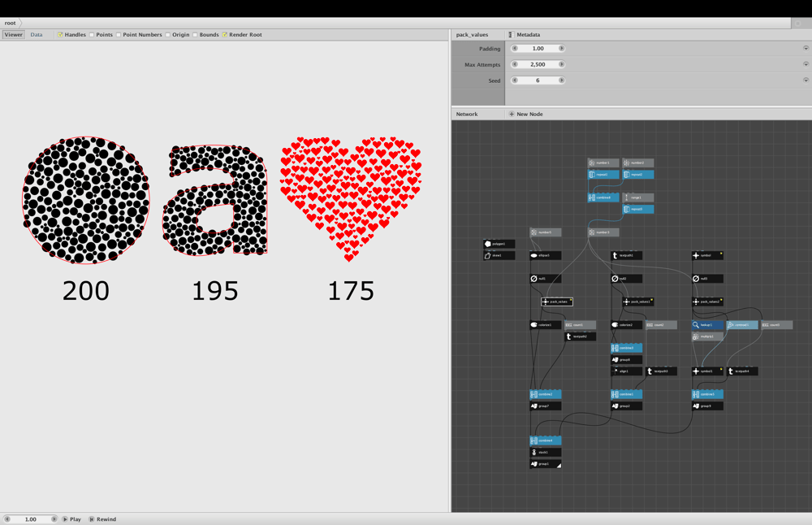Select the ellipse5 node
Screen dimensions: 812x525
(546, 255)
